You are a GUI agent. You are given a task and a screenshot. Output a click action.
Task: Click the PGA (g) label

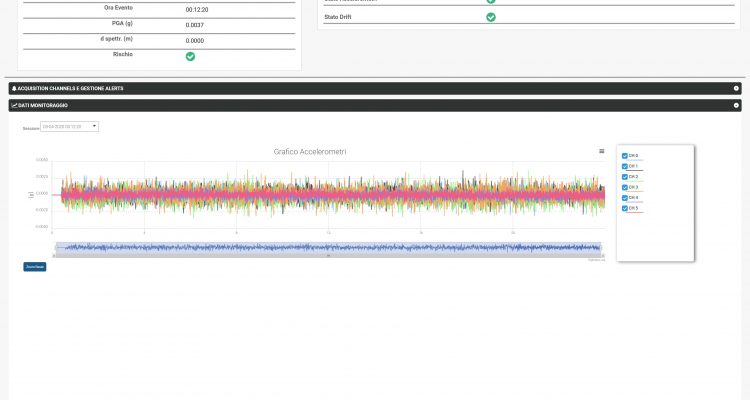coord(122,23)
